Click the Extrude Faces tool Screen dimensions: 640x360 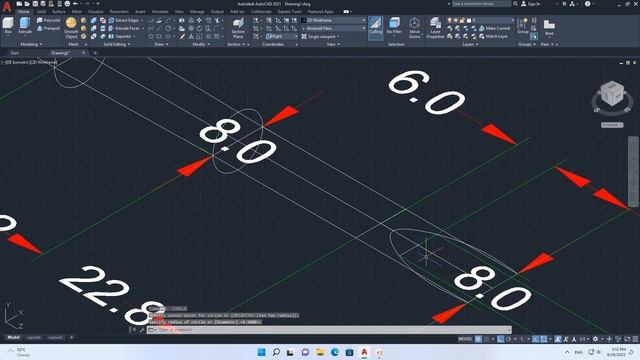[126, 28]
